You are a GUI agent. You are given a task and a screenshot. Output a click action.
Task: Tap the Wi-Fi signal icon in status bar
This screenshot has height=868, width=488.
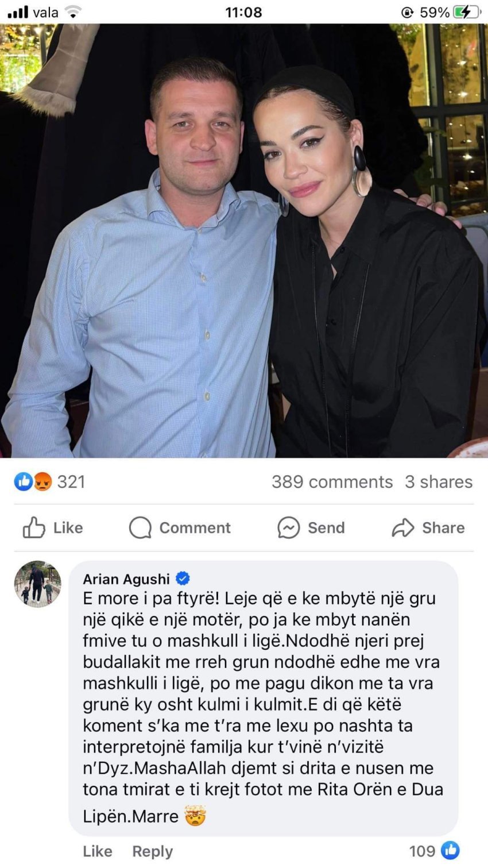coord(72,11)
